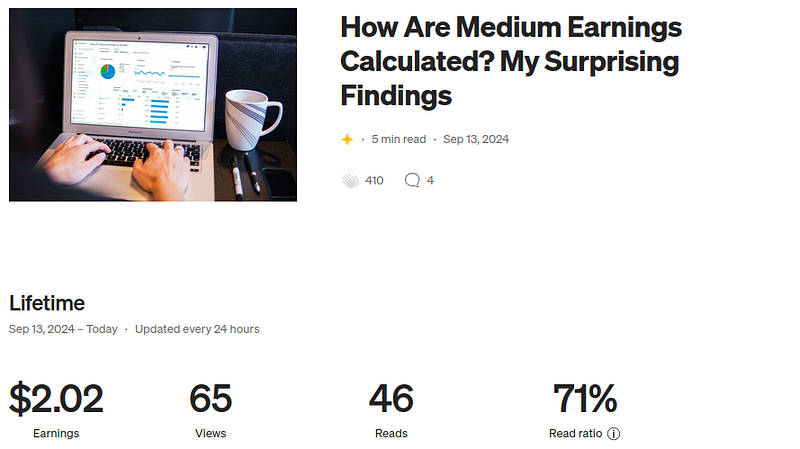
Task: Click the Read ratio info icon
Action: 614,434
